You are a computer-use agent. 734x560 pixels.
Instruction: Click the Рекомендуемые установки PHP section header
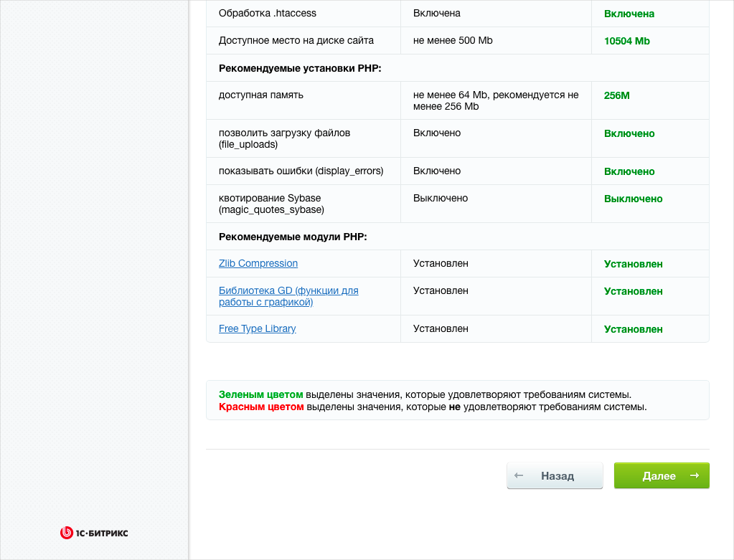(299, 68)
